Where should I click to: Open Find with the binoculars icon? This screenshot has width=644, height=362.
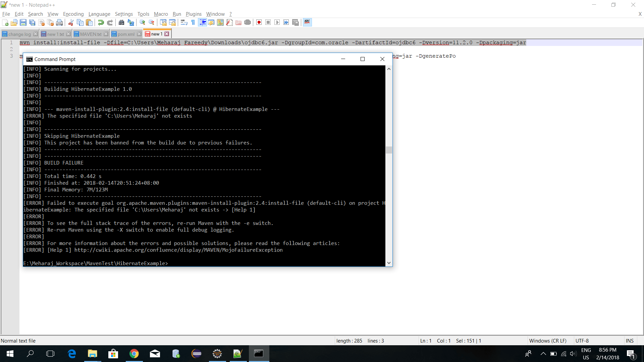click(x=121, y=22)
